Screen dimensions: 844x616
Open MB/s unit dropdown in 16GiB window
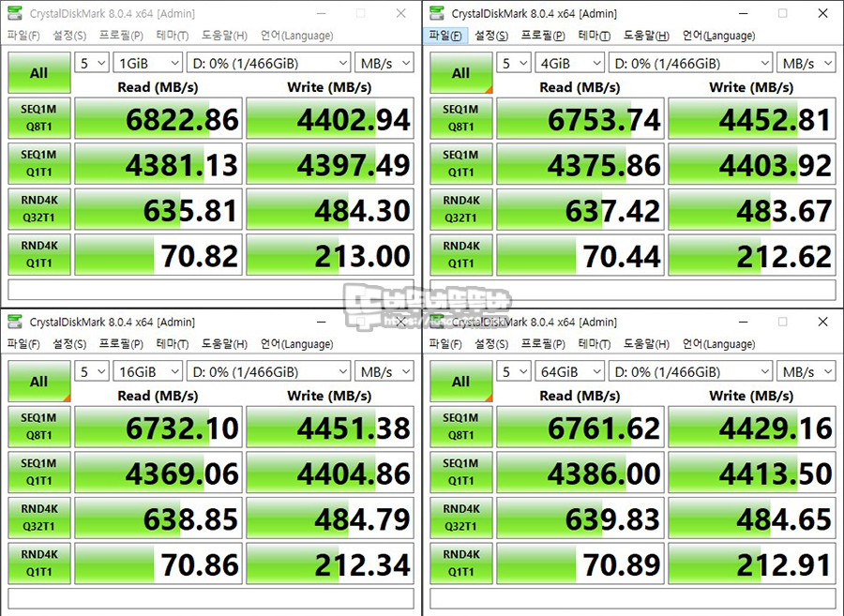[x=384, y=371]
